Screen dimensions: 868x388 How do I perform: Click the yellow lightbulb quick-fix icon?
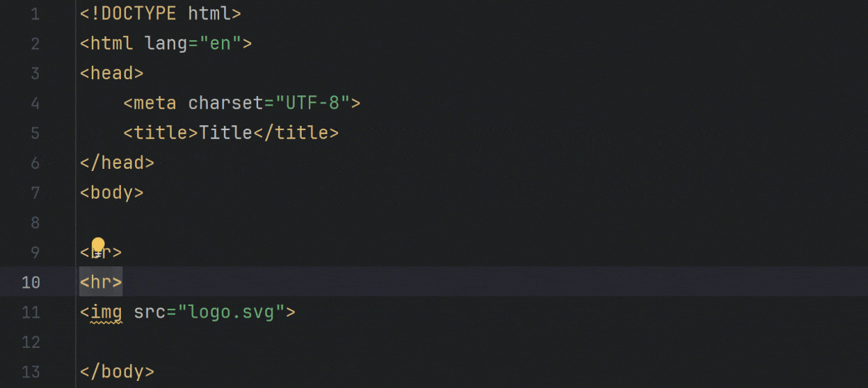[x=98, y=246]
